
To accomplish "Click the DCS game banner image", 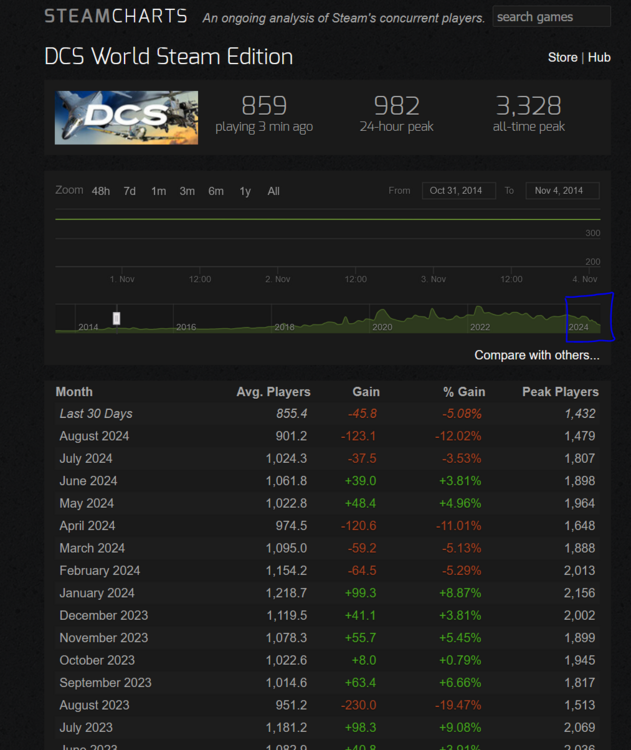I will [126, 118].
